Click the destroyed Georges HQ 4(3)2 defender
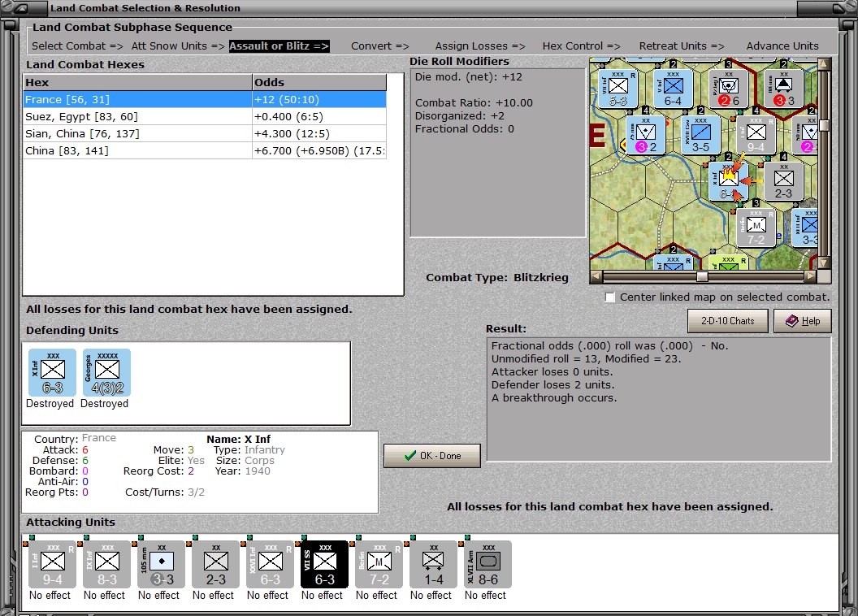The image size is (858, 616). coord(106,372)
